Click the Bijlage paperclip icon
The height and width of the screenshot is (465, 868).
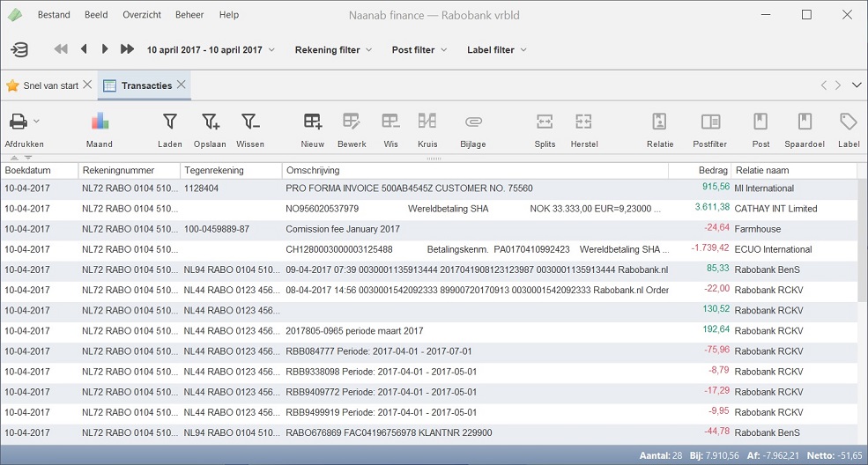(x=473, y=122)
